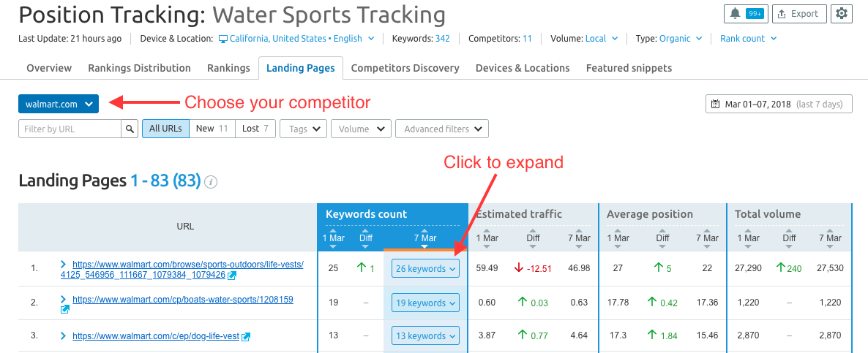Switch to the Overview tab
This screenshot has width=868, height=353.
[49, 68]
